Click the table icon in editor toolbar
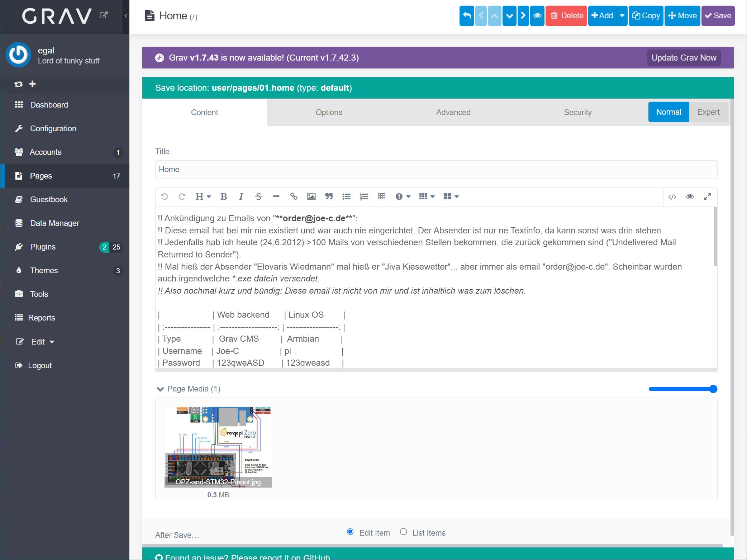 pyautogui.click(x=381, y=196)
